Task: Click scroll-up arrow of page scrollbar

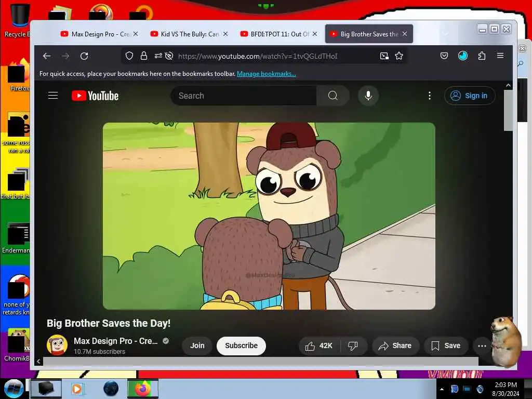Action: coord(508,86)
